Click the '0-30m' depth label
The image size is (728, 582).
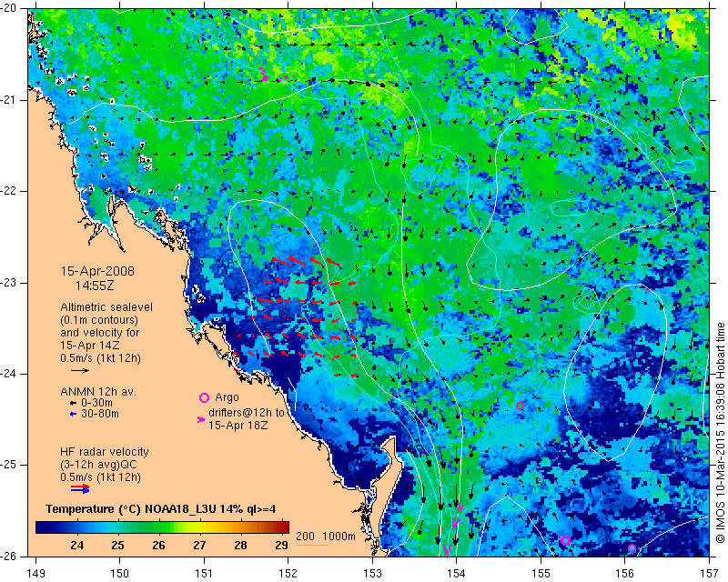tap(96, 403)
